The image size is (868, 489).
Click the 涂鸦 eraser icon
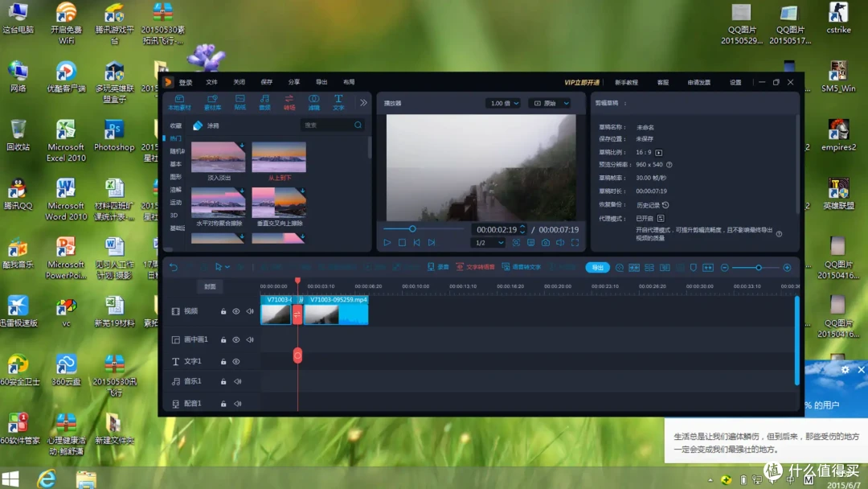(x=198, y=125)
